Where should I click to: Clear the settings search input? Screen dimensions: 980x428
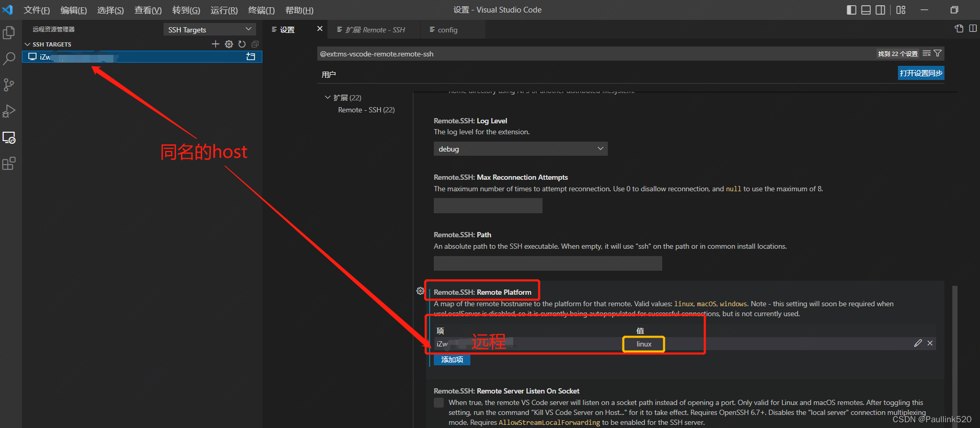(x=927, y=53)
